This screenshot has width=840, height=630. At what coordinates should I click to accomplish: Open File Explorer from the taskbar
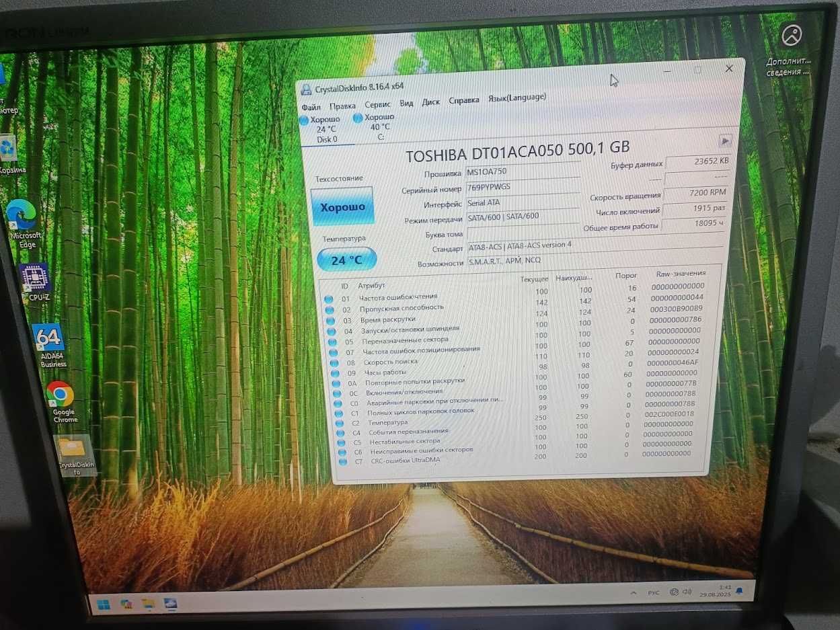pyautogui.click(x=149, y=603)
